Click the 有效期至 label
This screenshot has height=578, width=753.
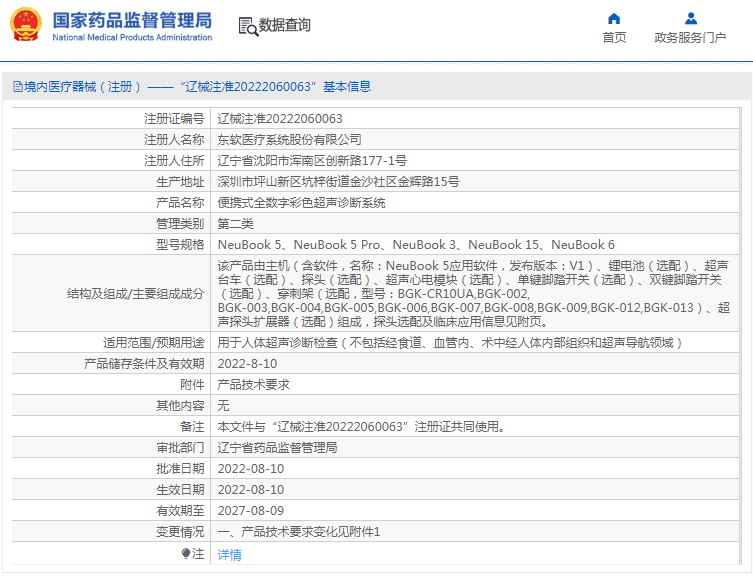180,511
